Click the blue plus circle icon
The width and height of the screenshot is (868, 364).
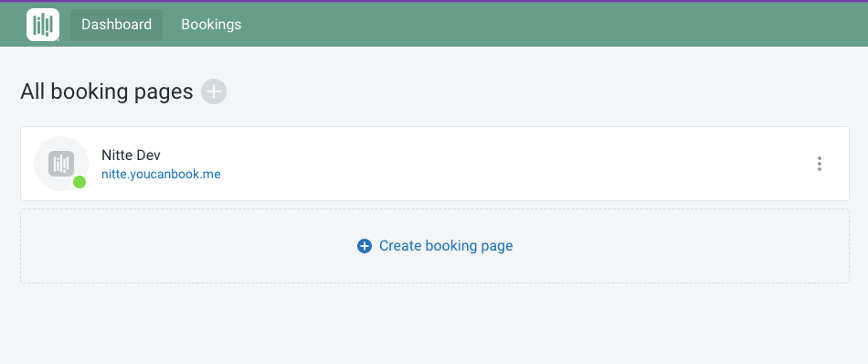(x=365, y=246)
